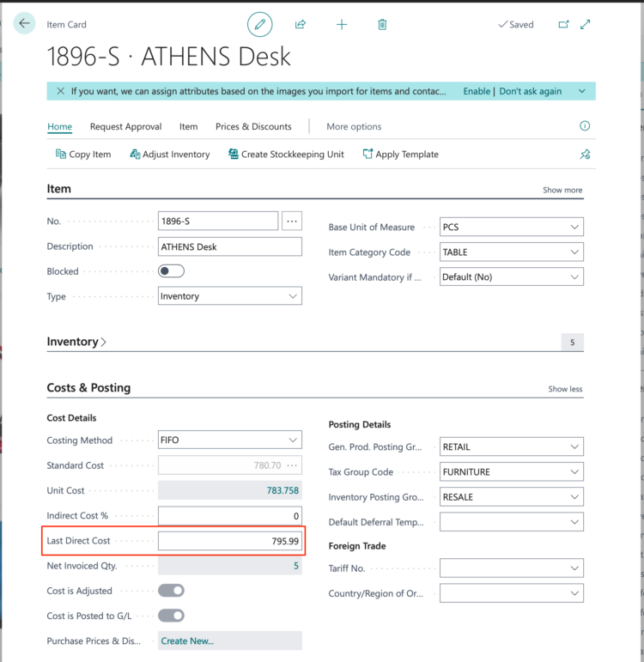644x662 pixels.
Task: Click Enable in the notification bar
Action: [x=477, y=91]
